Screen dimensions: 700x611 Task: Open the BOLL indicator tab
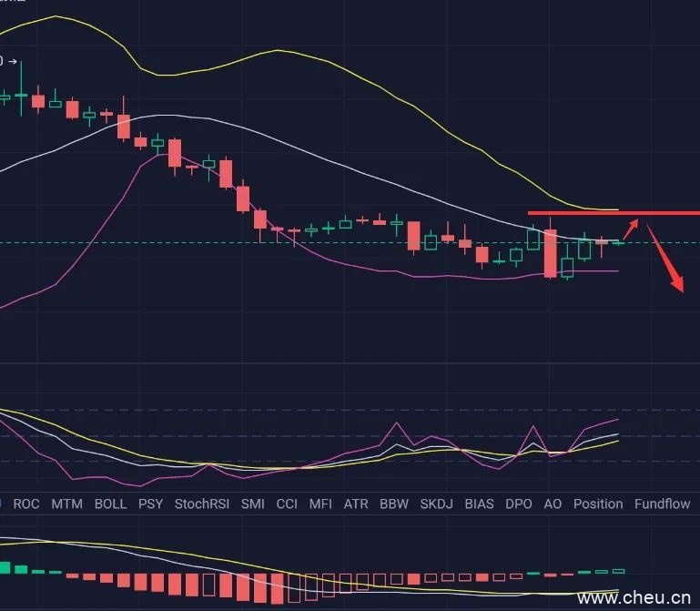click(x=110, y=504)
